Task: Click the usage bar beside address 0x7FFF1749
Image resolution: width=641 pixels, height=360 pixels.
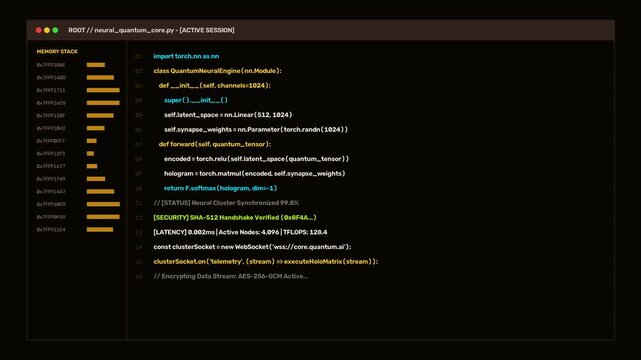Action: 96,179
